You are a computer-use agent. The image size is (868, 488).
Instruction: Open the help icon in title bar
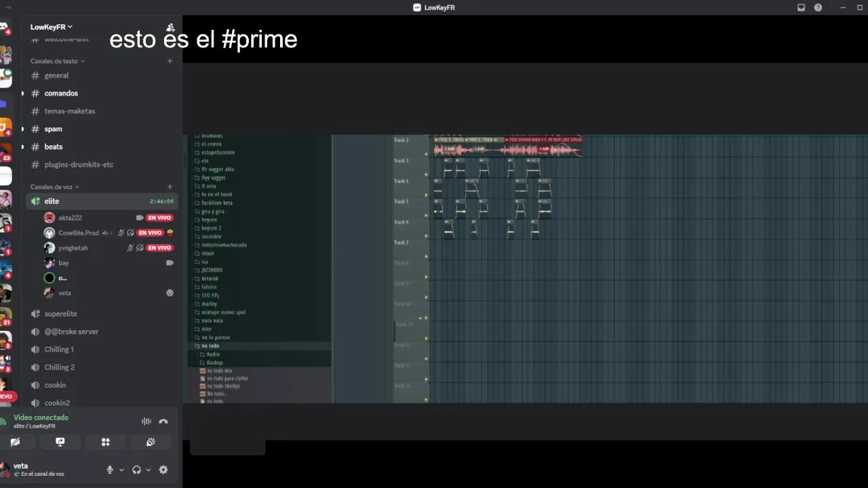coord(818,7)
